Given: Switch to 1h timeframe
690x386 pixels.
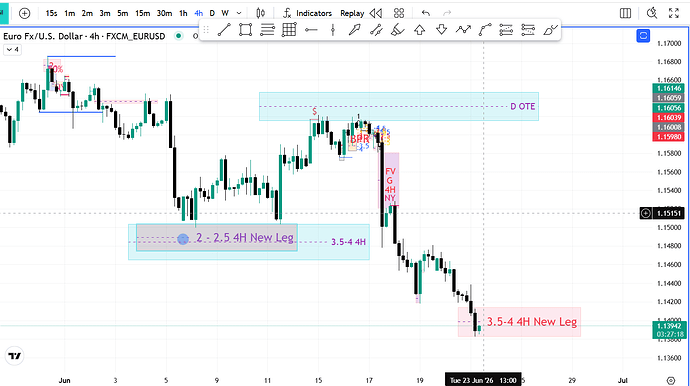Looking at the screenshot, I should pyautogui.click(x=183, y=13).
